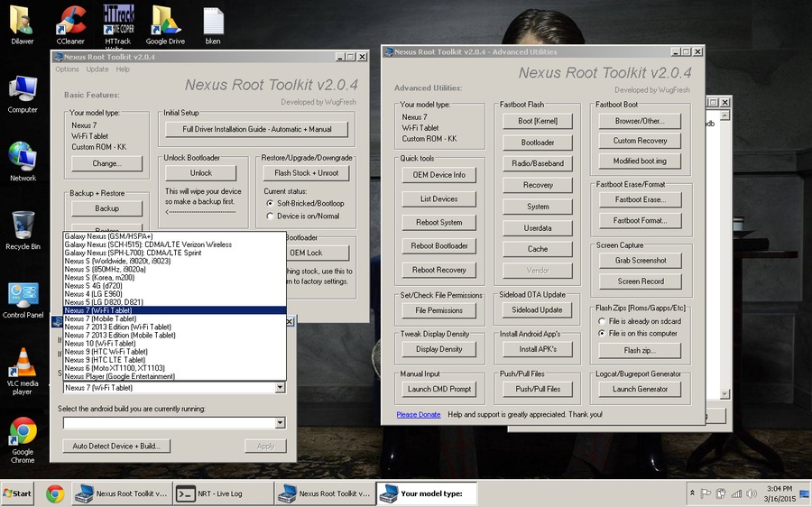Open Action Center flag tray icon
The width and height of the screenshot is (812, 507).
coord(706,493)
